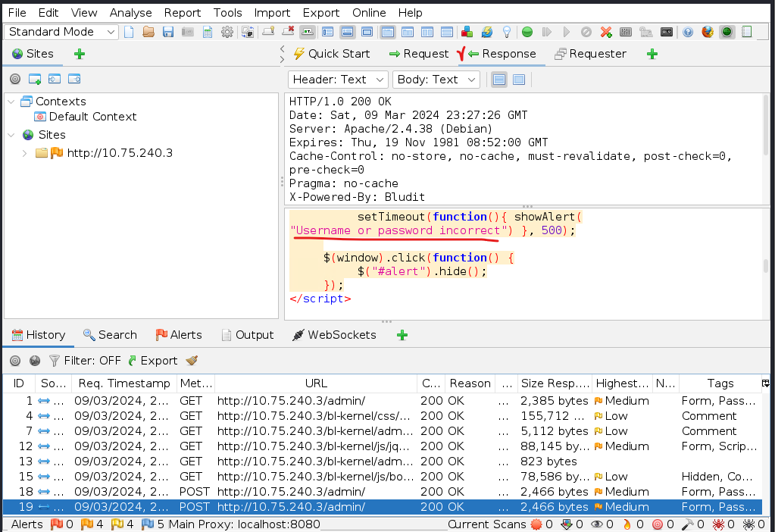775x532 pixels.
Task: Click Save Session floppy disk icon
Action: tap(167, 32)
